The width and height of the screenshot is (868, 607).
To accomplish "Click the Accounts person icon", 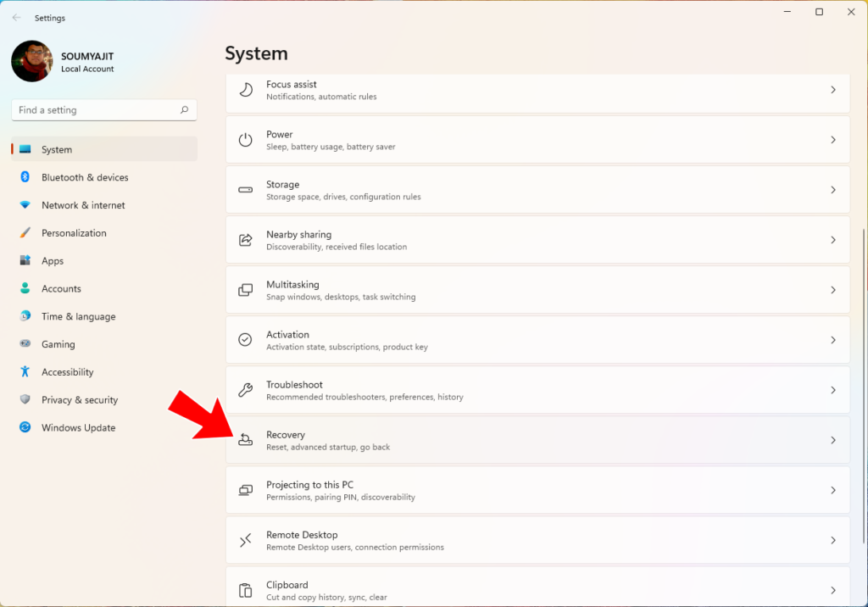I will 25,288.
